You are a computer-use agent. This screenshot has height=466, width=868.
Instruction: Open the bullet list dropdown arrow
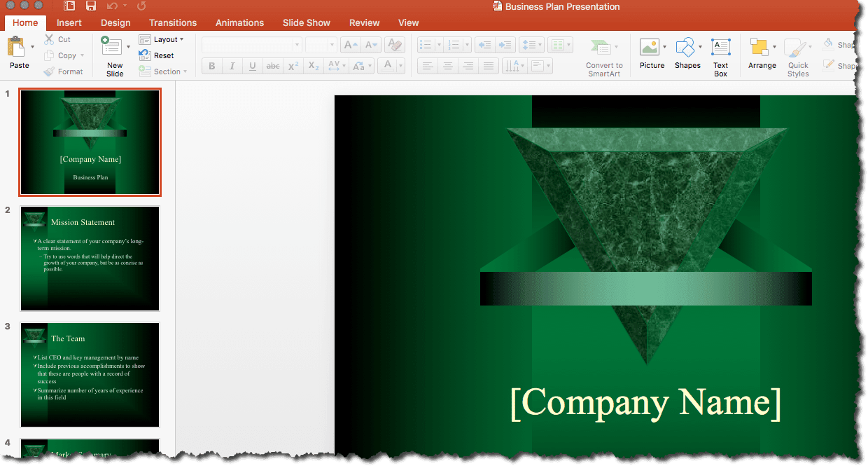point(439,46)
